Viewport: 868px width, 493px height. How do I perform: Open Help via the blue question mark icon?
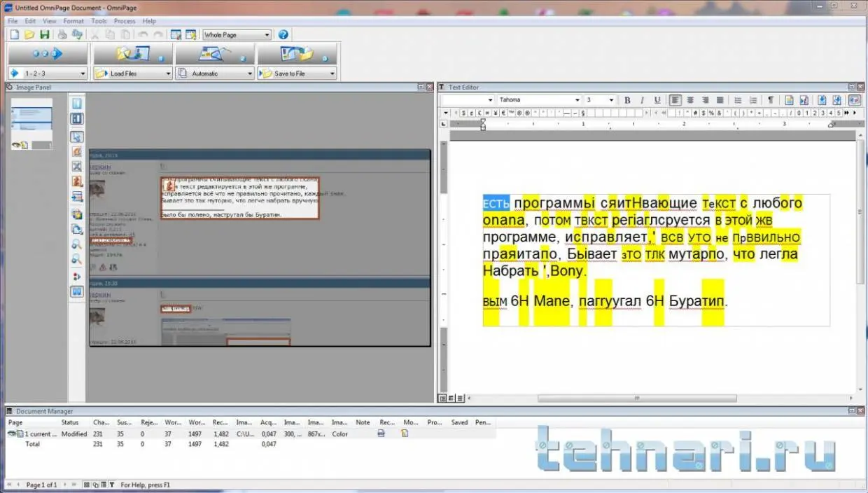(x=283, y=34)
